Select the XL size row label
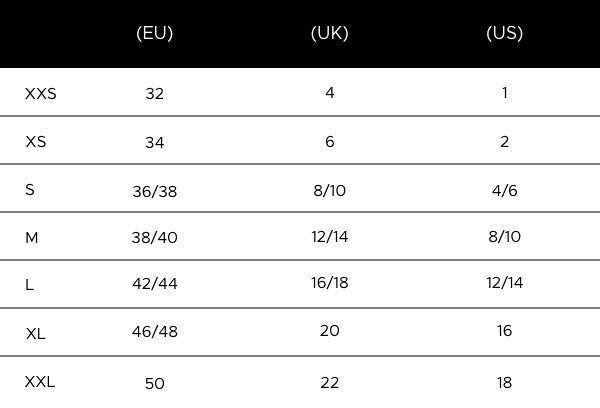600x408 pixels. click(36, 334)
